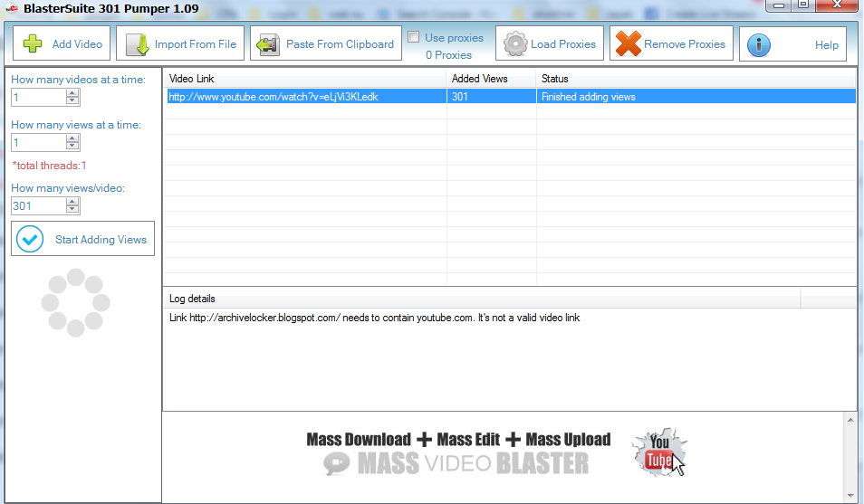Click the Add Video button label
The height and width of the screenshot is (504, 864).
[77, 44]
